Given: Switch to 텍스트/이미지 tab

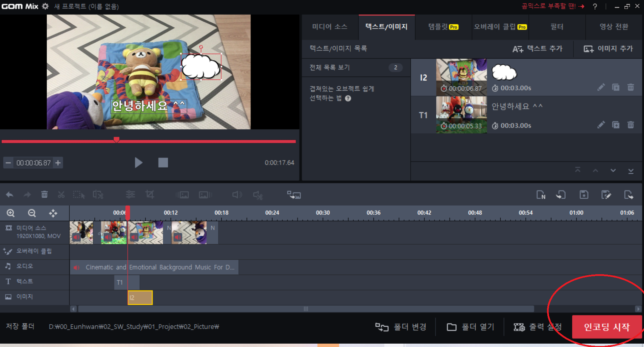Looking at the screenshot, I should click(x=386, y=27).
